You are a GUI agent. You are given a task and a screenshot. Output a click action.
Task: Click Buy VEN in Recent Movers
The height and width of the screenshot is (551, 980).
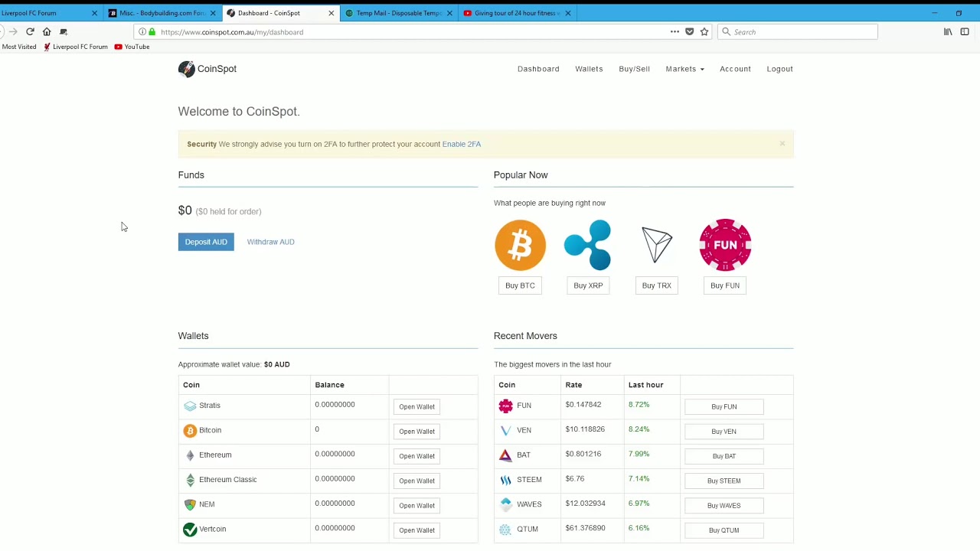click(x=724, y=431)
